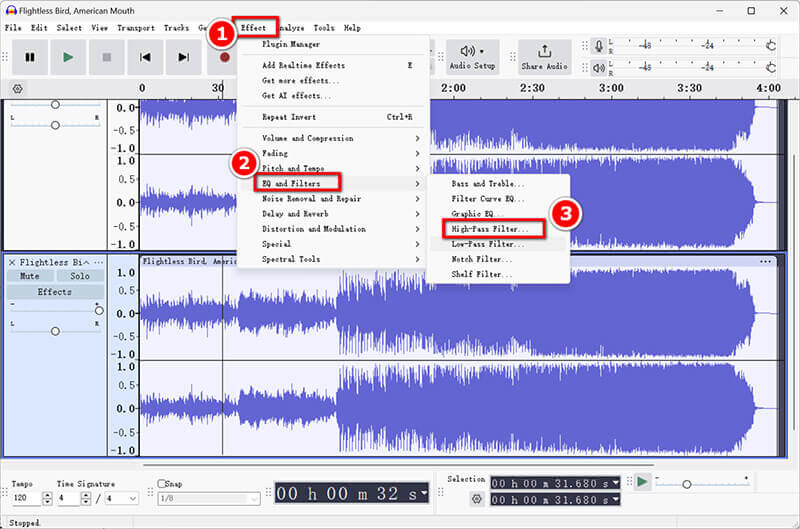800x529 pixels.
Task: Open the Flightless Bird track options ellipsis menu
Action: point(99,262)
